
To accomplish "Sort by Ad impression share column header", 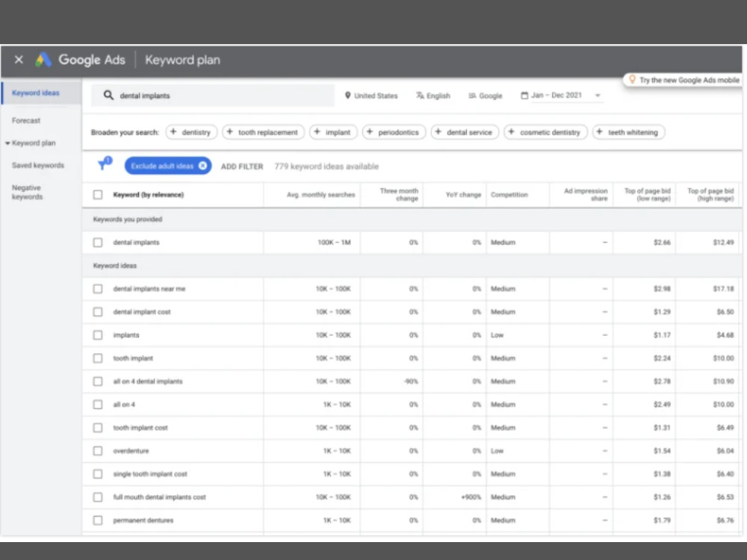I will (x=586, y=194).
